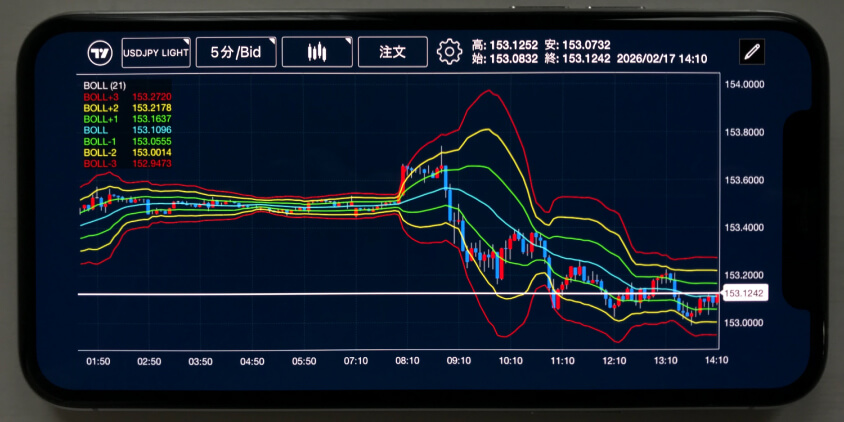Select the BOLL (21) indicator title
This screenshot has width=844, height=422.
(x=104, y=85)
